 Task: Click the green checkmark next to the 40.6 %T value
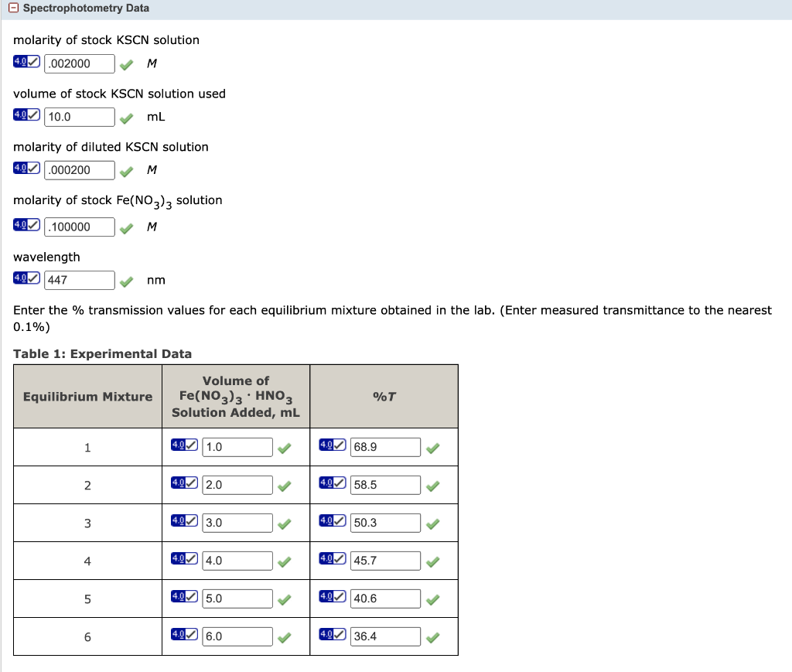[x=432, y=598]
